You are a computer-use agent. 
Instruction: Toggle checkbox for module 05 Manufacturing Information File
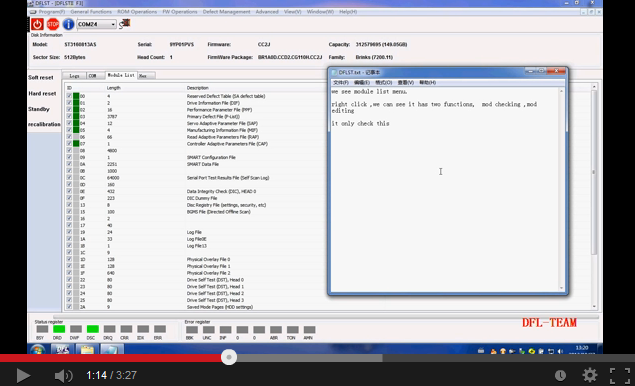pyautogui.click(x=69, y=130)
